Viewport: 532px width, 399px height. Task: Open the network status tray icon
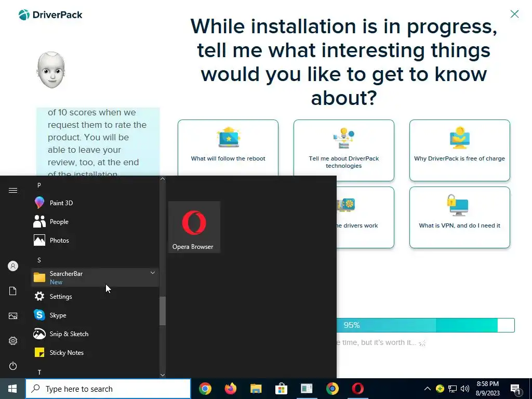(x=453, y=389)
